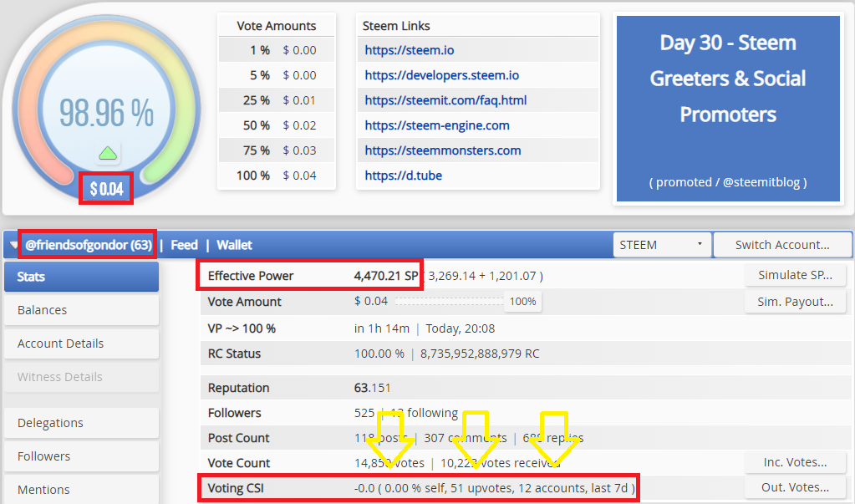This screenshot has width=855, height=504.
Task: Click the 25 % vote amount row
Action: click(277, 100)
